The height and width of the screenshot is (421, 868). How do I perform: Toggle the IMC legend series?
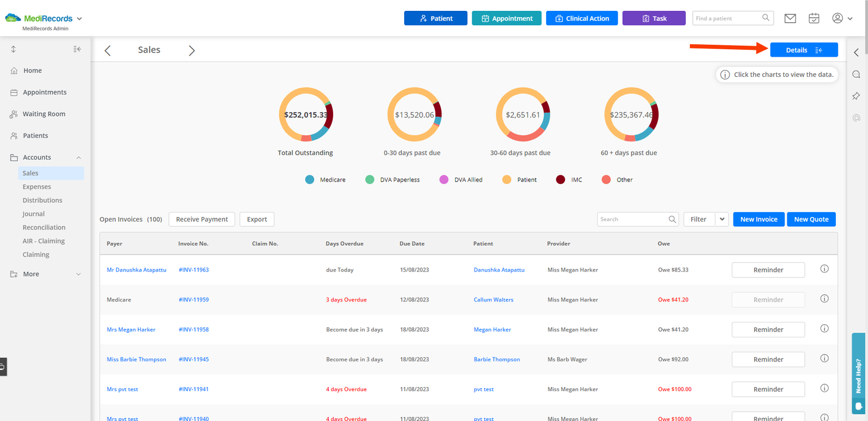pos(569,180)
